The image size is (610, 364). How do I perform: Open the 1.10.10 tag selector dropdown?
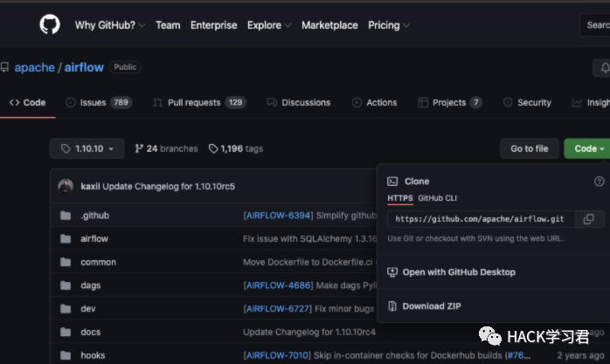tap(87, 148)
